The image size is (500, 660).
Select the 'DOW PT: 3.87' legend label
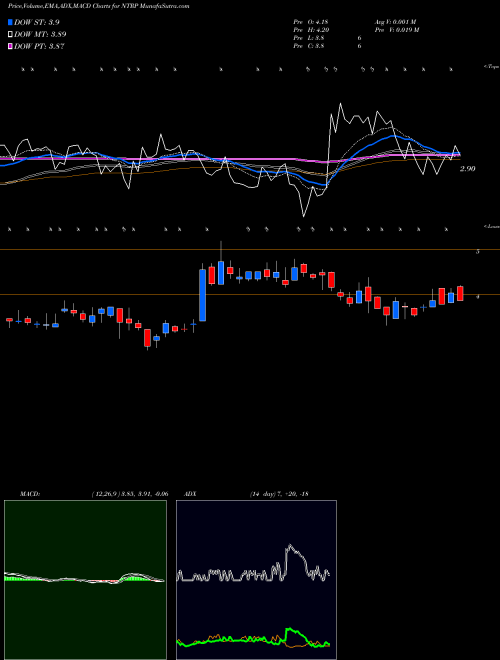pyautogui.click(x=39, y=46)
